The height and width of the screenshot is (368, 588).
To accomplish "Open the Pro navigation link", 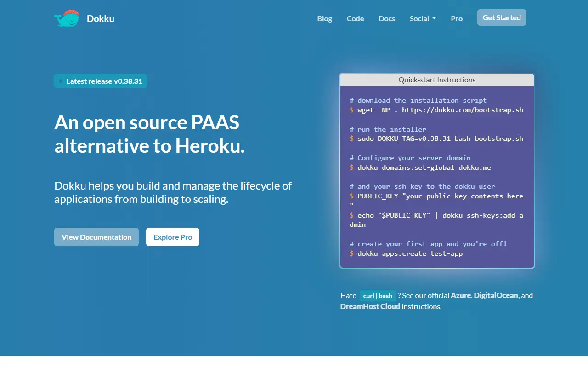I will [457, 18].
